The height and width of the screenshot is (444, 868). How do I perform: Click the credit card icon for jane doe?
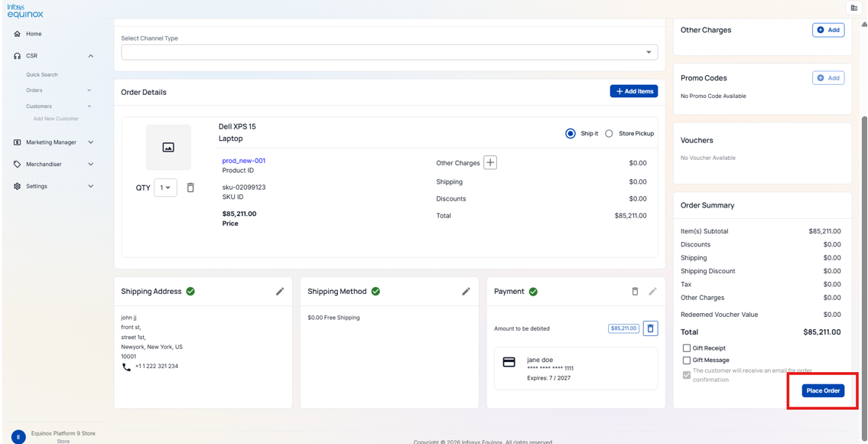[x=509, y=362]
